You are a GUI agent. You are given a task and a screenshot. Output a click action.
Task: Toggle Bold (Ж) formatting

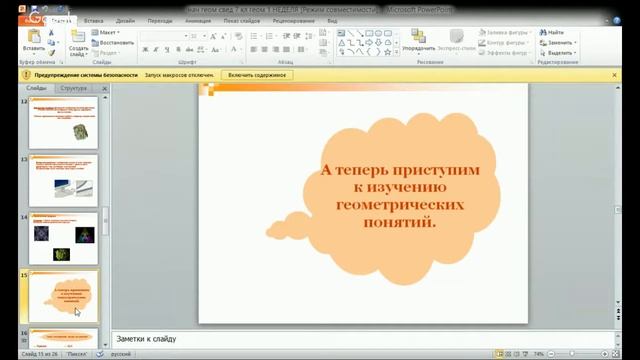click(x=145, y=49)
